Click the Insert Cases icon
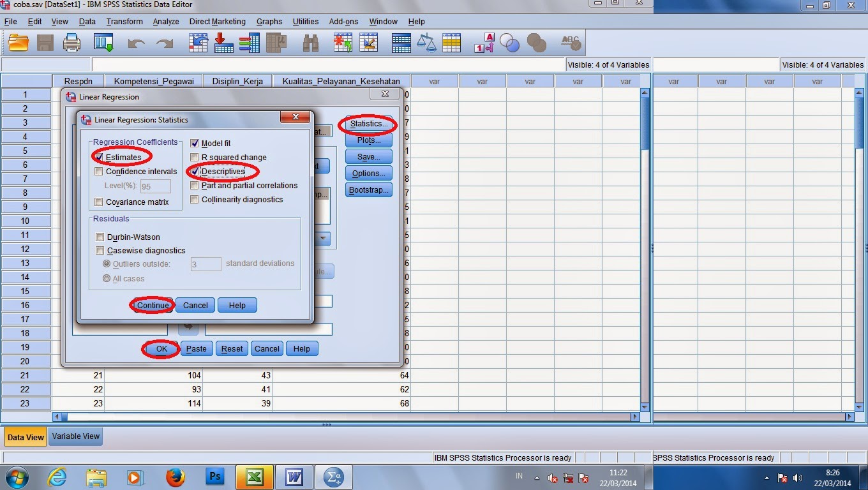 tap(343, 43)
